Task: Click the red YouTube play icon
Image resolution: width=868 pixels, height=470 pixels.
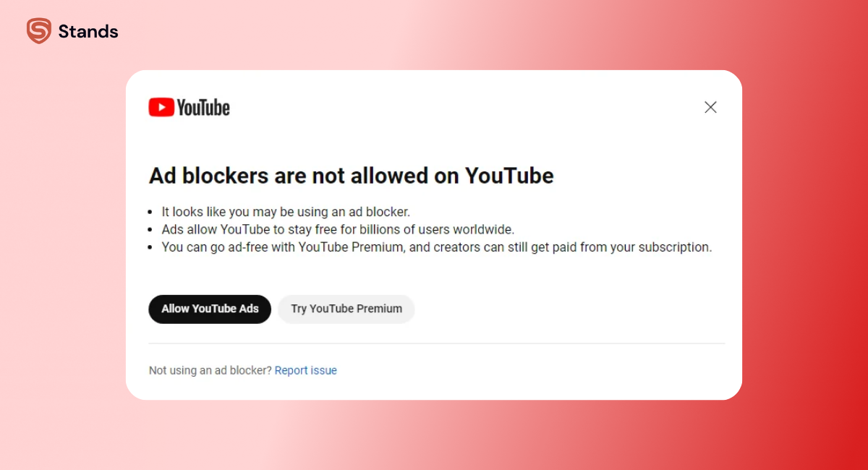Action: (x=161, y=108)
